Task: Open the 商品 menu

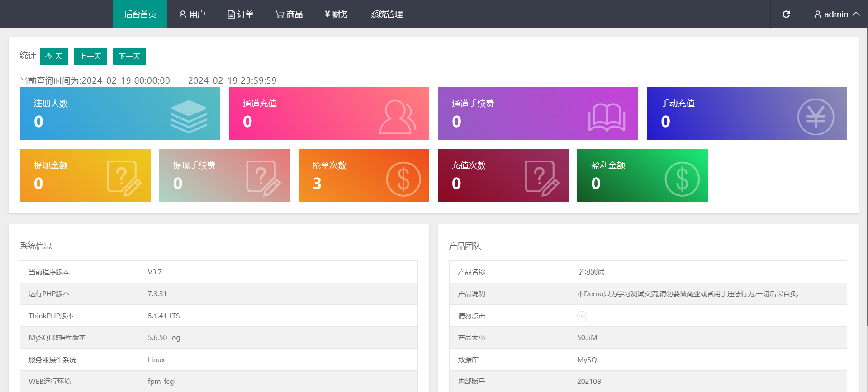Action: (x=289, y=14)
